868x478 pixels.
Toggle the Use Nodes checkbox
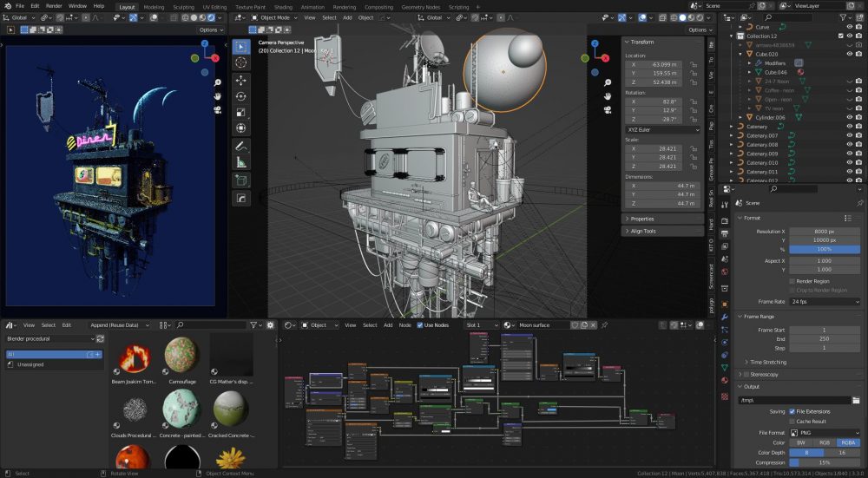click(420, 325)
